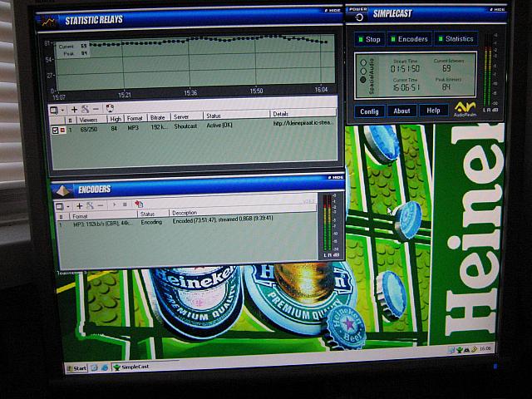Click the Encoded streamed description text
Image resolution: width=532 pixels, height=399 pixels.
point(223,219)
